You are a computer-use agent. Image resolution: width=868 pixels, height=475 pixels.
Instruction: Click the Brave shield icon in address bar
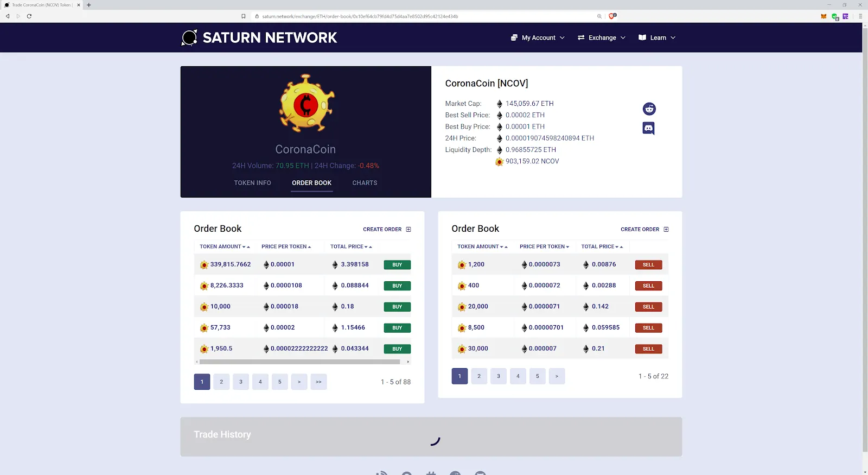[x=612, y=16]
